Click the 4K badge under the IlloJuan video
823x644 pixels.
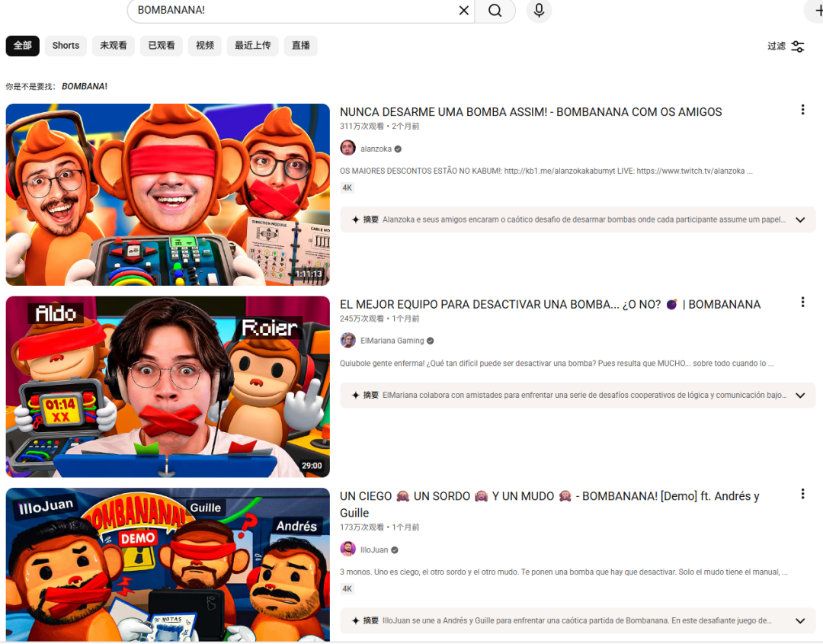click(x=347, y=589)
